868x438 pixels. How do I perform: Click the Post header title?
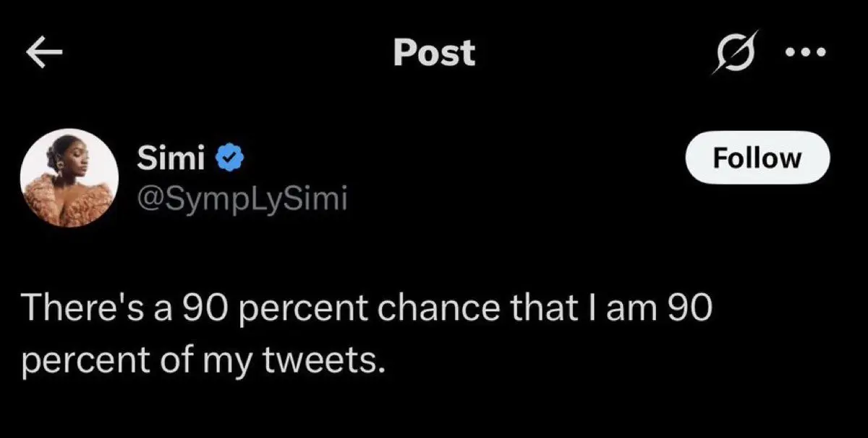[x=434, y=53]
